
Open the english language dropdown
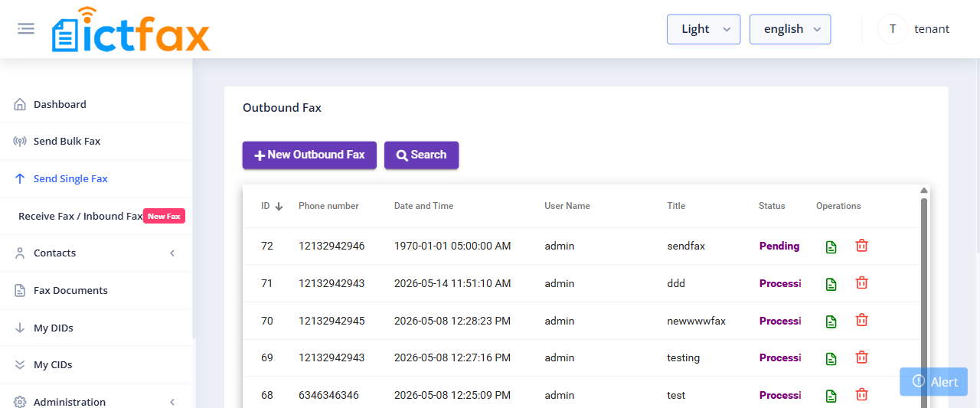click(x=790, y=29)
